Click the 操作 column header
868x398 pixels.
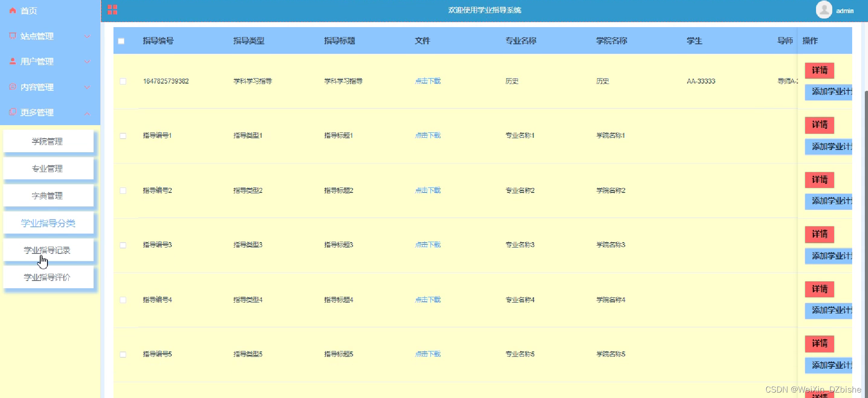point(810,41)
